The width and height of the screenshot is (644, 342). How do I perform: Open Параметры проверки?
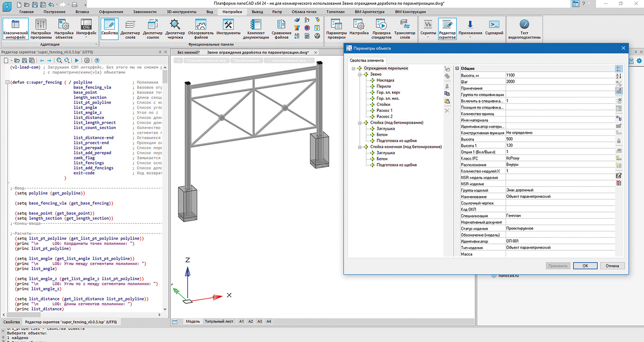(x=336, y=29)
